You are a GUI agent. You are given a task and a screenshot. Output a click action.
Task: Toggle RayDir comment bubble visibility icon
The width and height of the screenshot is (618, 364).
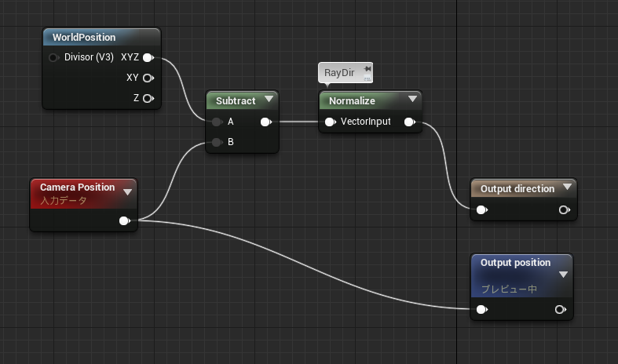(368, 78)
